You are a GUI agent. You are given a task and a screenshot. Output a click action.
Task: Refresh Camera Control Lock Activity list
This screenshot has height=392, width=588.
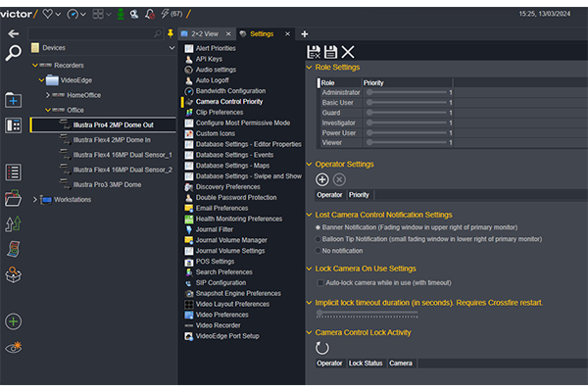click(x=322, y=348)
